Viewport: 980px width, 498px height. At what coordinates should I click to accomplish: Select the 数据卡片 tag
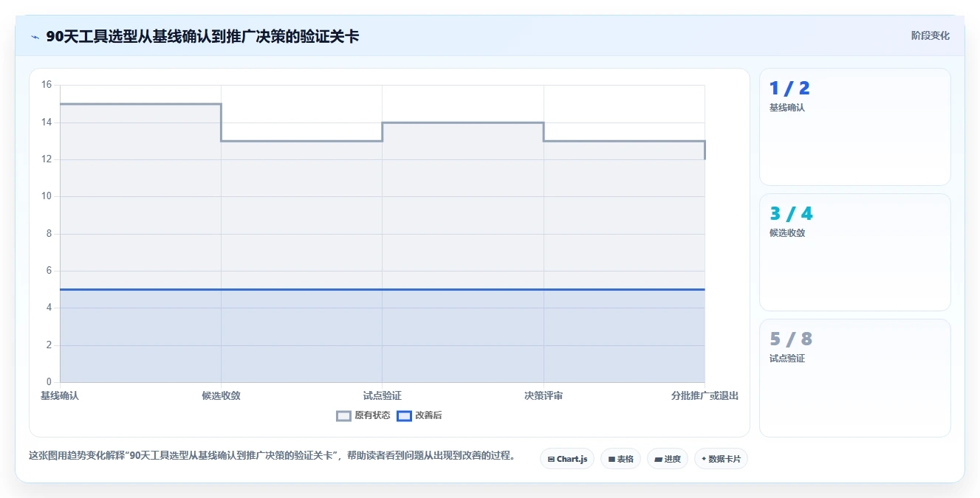(721, 459)
